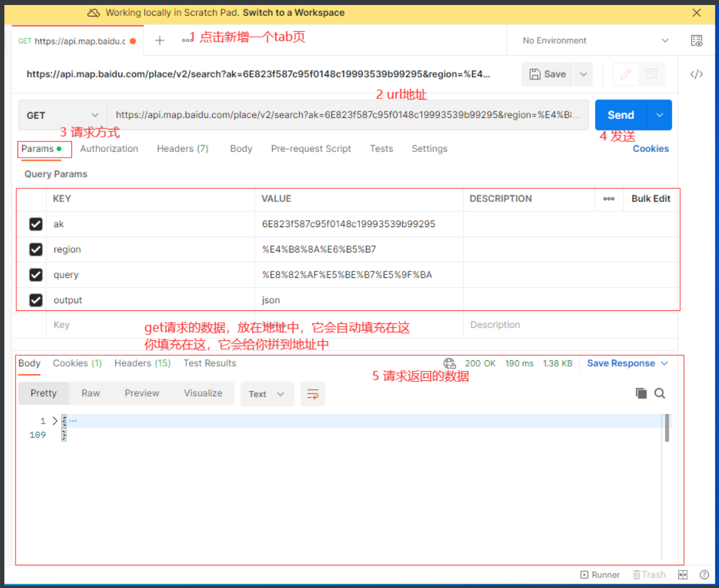Open the Runner in the status bar

click(599, 575)
